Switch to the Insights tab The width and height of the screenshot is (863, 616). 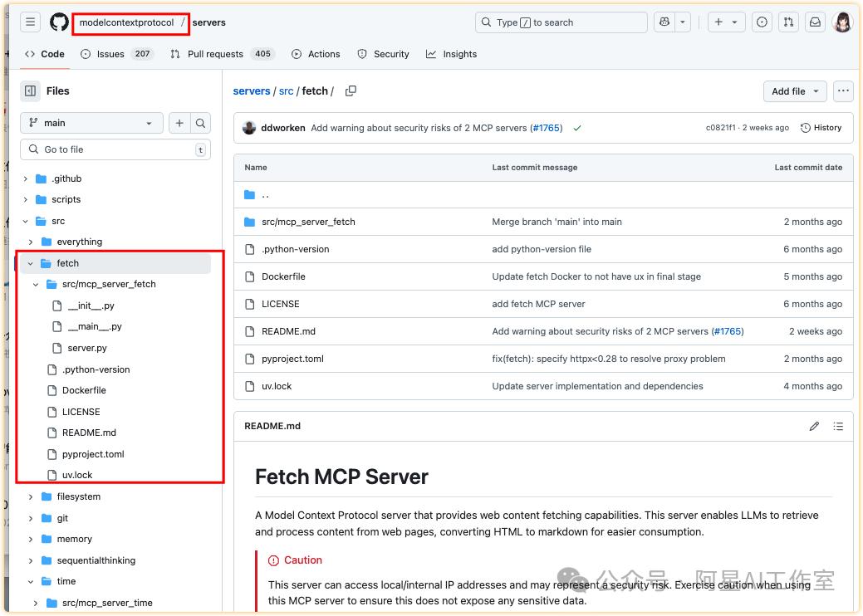pos(451,54)
